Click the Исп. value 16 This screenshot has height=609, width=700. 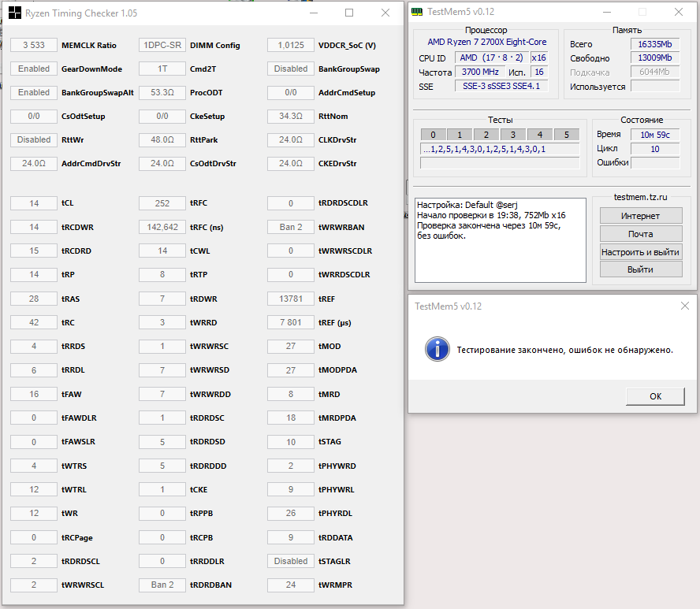pyautogui.click(x=539, y=72)
